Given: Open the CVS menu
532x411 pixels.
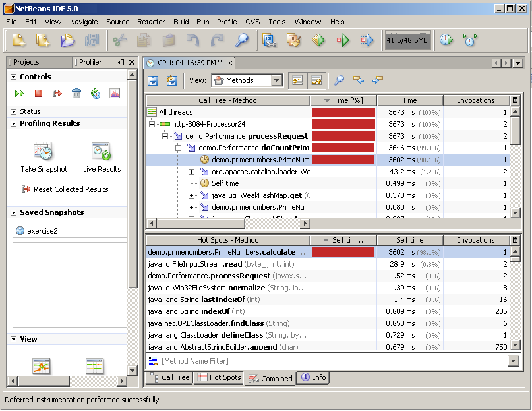Looking at the screenshot, I should [252, 22].
